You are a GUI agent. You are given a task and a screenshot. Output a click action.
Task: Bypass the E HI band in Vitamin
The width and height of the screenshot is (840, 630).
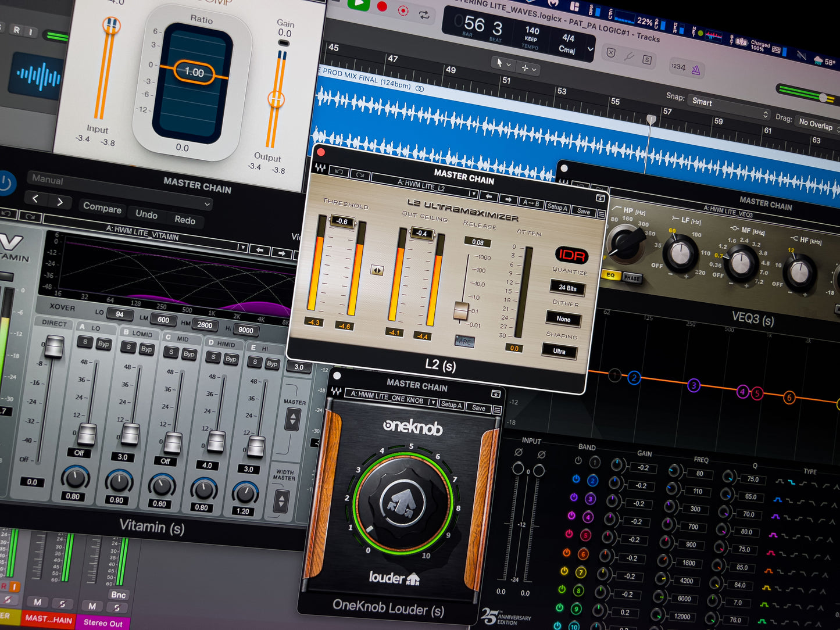272,364
